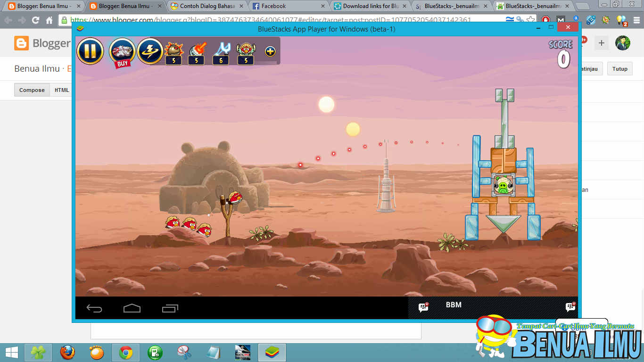This screenshot has width=644, height=362.
Task: Open the PES game taskbar icon
Action: 243,353
